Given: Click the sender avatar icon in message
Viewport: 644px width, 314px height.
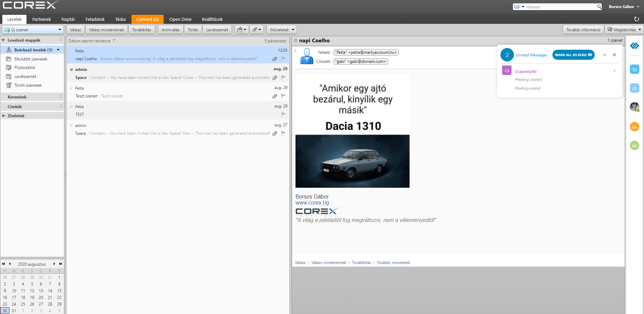Looking at the screenshot, I should click(x=307, y=56).
